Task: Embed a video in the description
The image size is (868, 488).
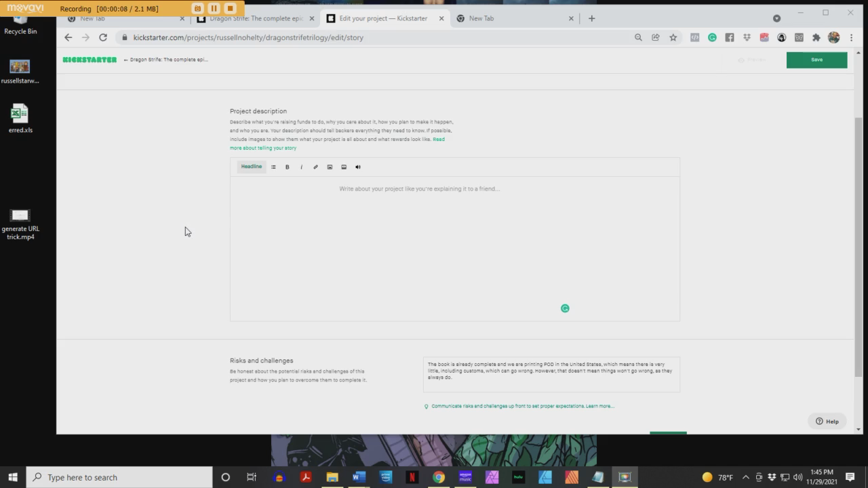Action: coord(344,167)
